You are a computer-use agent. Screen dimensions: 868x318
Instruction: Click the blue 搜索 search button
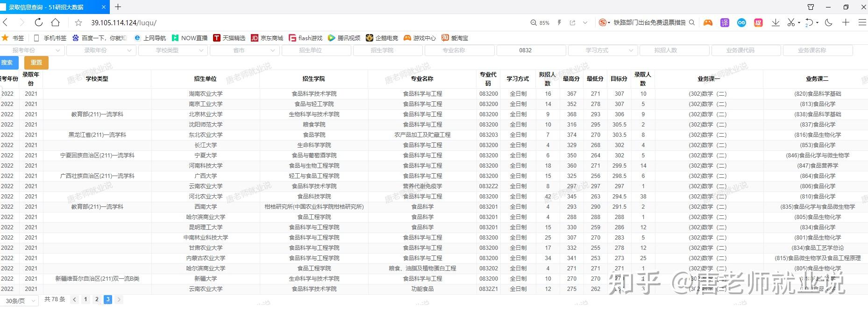click(8, 63)
